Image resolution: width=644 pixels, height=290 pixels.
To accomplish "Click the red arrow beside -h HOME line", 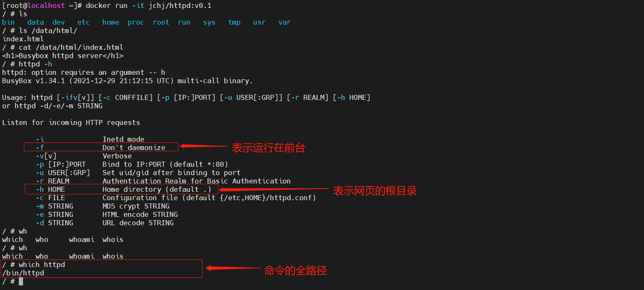I will click(274, 190).
